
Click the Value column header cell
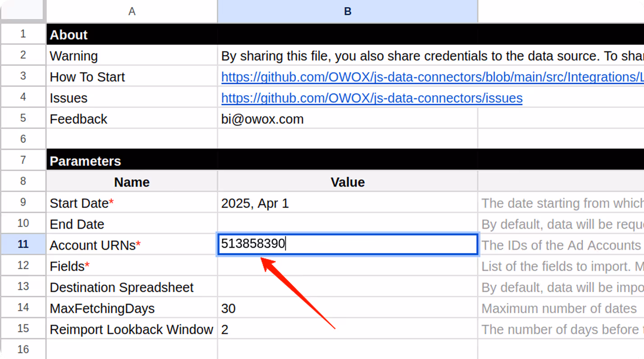point(347,182)
